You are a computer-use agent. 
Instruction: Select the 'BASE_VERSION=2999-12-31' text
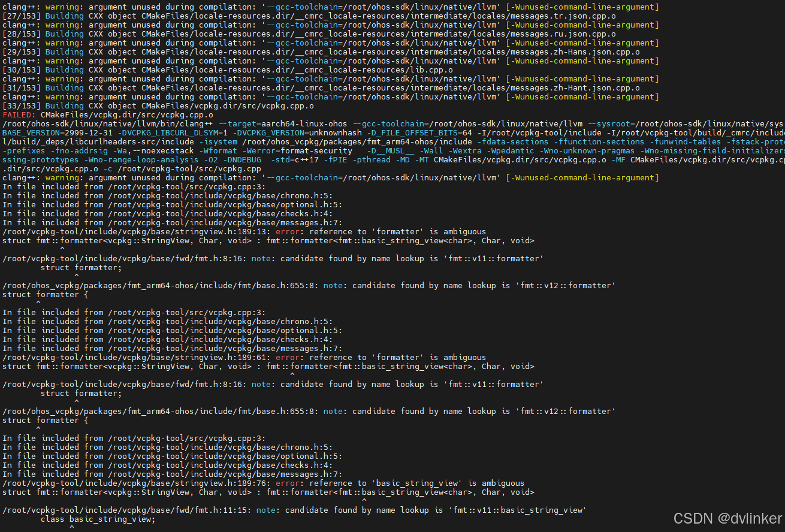point(58,132)
